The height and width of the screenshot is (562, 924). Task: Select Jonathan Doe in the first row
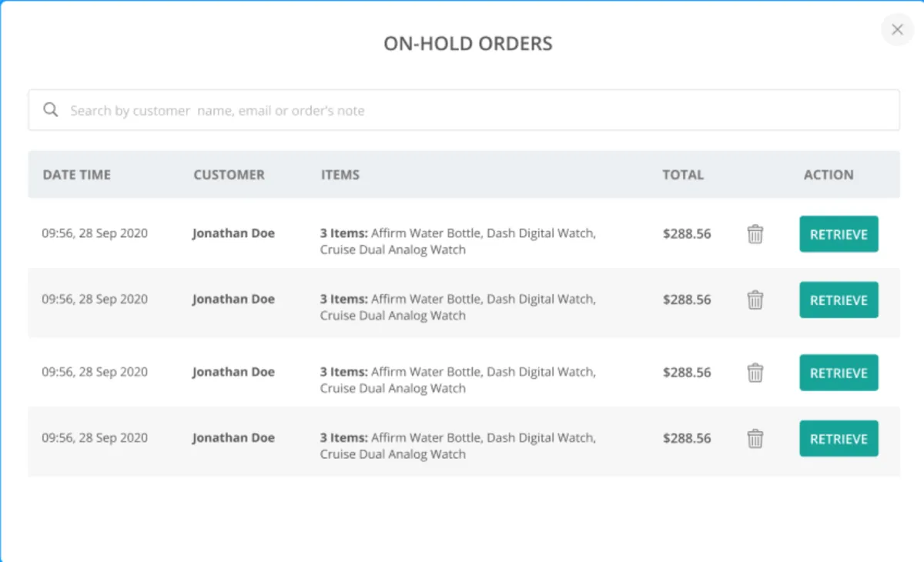[233, 233]
